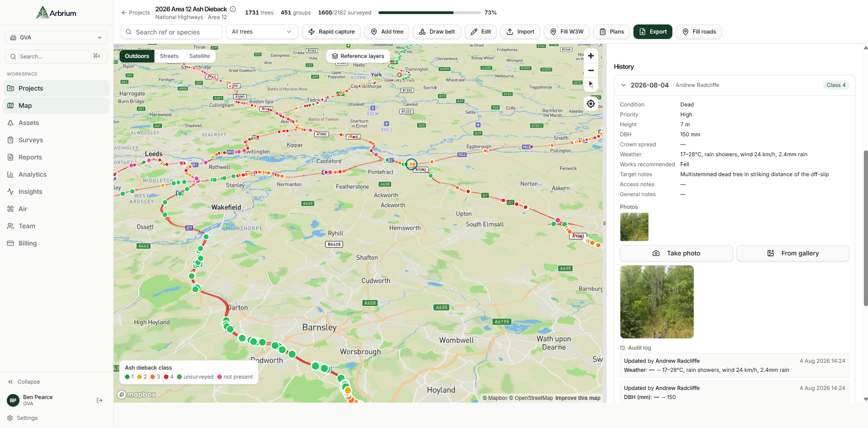
Task: Click Improve this map link
Action: 578,398
